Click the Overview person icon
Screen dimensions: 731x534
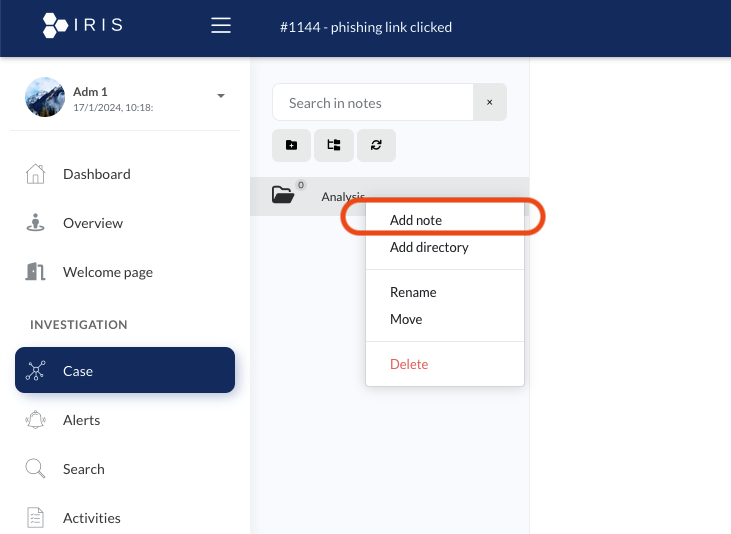pos(35,223)
